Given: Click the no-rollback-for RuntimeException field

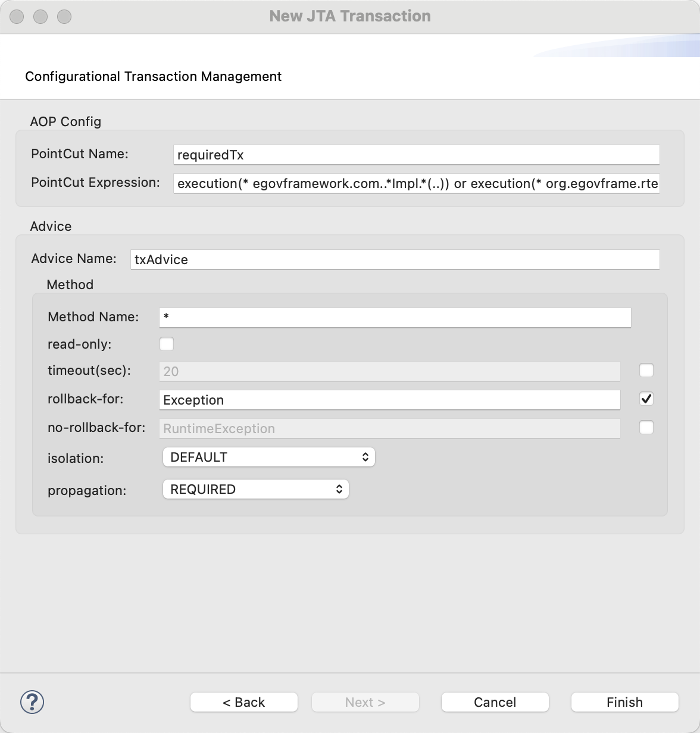Looking at the screenshot, I should (389, 428).
